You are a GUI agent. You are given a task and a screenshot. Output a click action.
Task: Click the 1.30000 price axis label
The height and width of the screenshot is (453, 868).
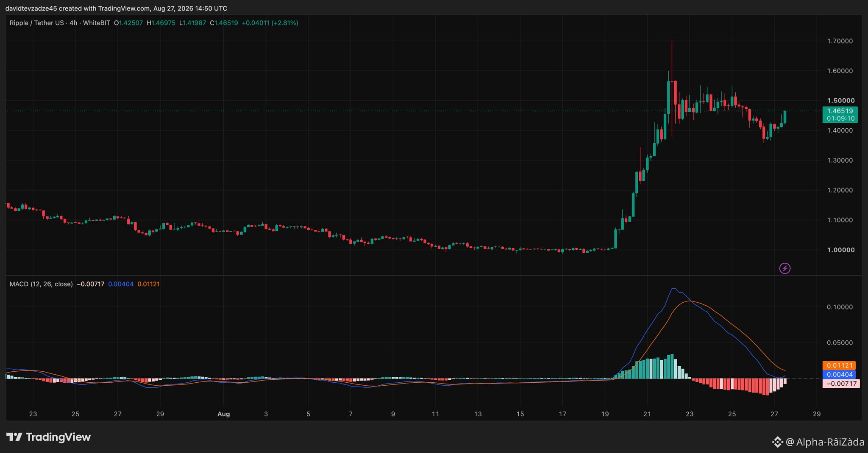[x=840, y=160]
